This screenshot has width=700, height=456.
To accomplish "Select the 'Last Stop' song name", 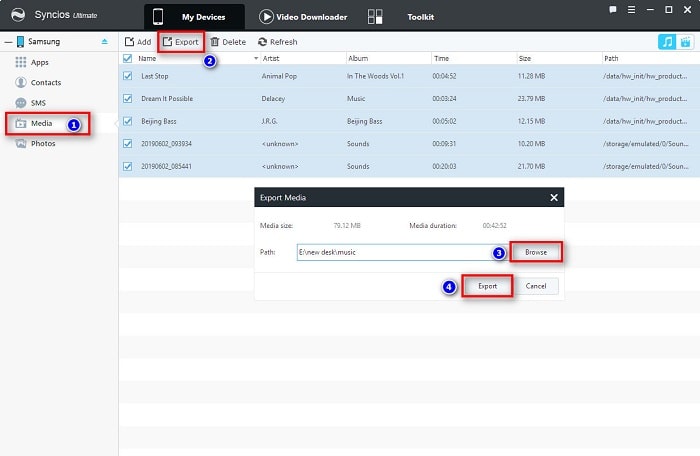I will click(155, 76).
